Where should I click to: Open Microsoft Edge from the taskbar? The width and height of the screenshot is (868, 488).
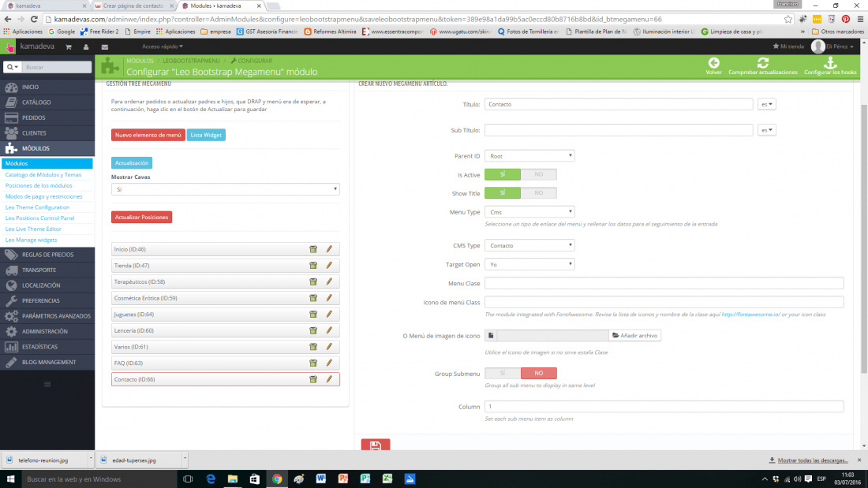(211, 479)
